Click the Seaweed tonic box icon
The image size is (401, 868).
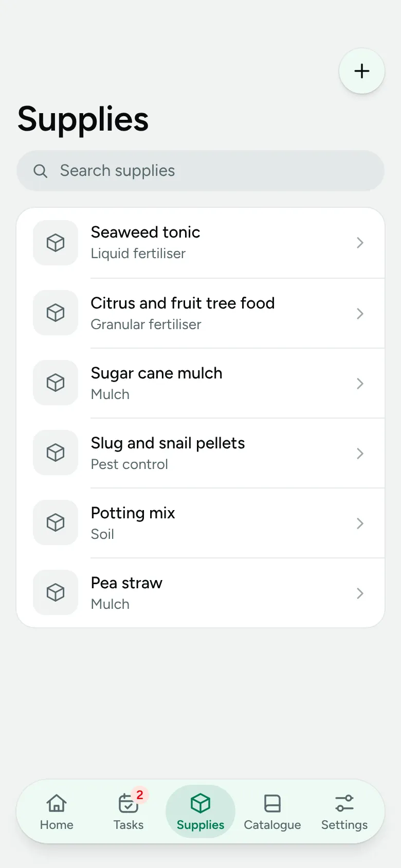coord(56,243)
